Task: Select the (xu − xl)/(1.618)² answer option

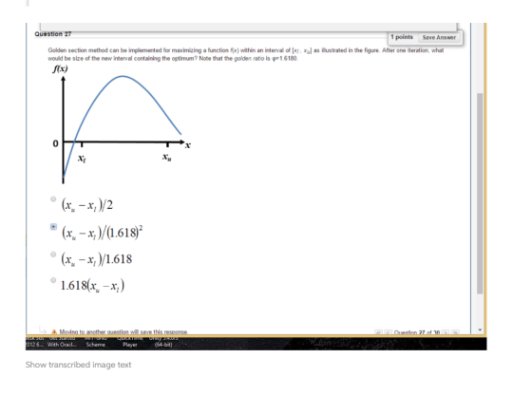Action: 53,226
